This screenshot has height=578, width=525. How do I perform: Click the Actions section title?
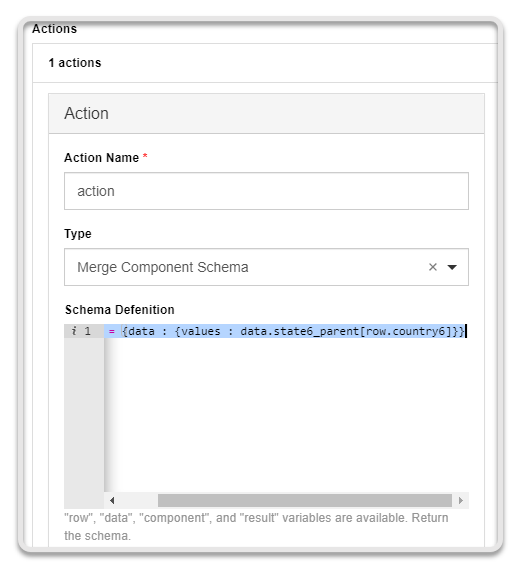click(x=55, y=29)
